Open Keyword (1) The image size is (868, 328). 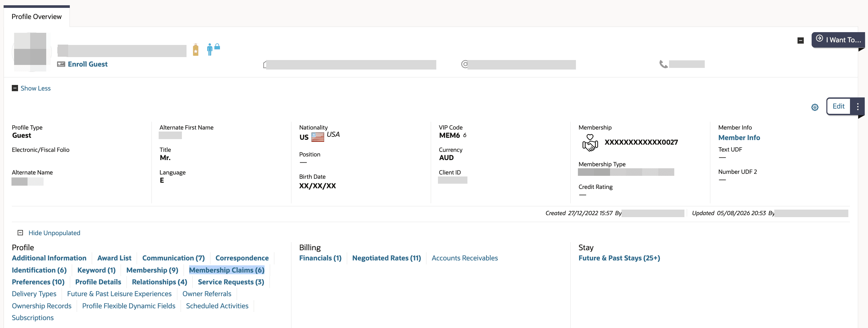pyautogui.click(x=96, y=270)
